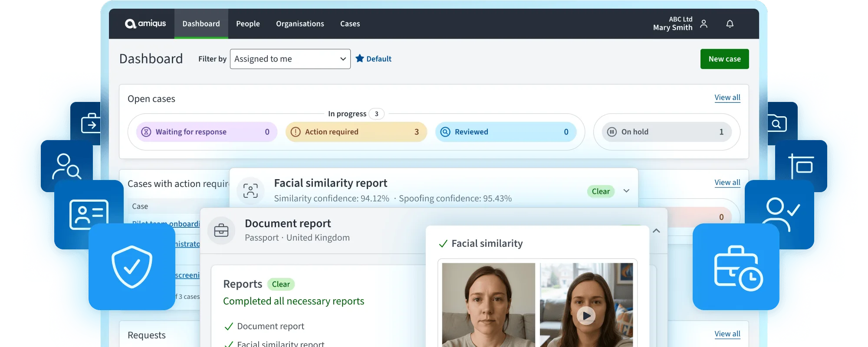Open the user profile icon

[704, 24]
